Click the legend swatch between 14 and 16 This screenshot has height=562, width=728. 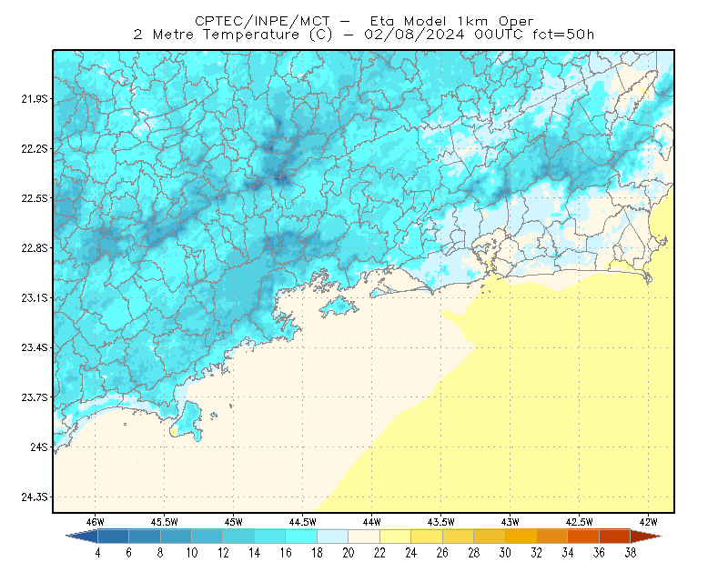[270, 537]
